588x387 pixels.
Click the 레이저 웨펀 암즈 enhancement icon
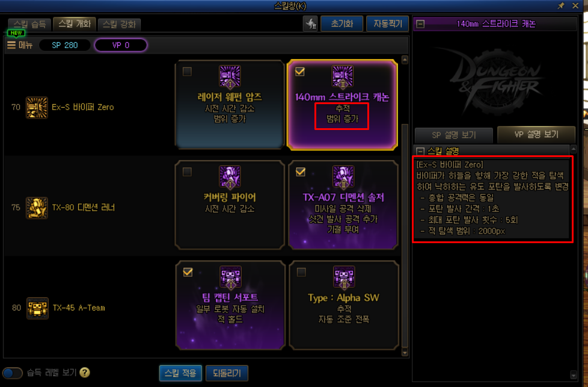click(x=230, y=76)
